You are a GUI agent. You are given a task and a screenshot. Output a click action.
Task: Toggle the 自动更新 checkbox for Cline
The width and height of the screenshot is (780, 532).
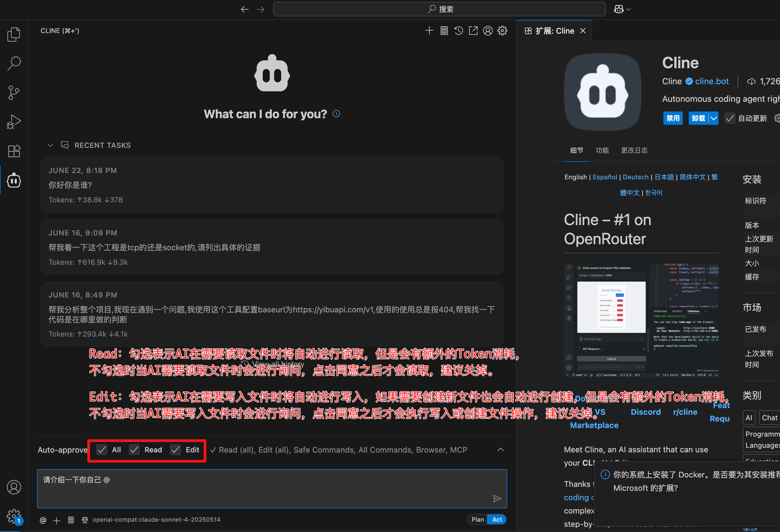[x=729, y=118]
